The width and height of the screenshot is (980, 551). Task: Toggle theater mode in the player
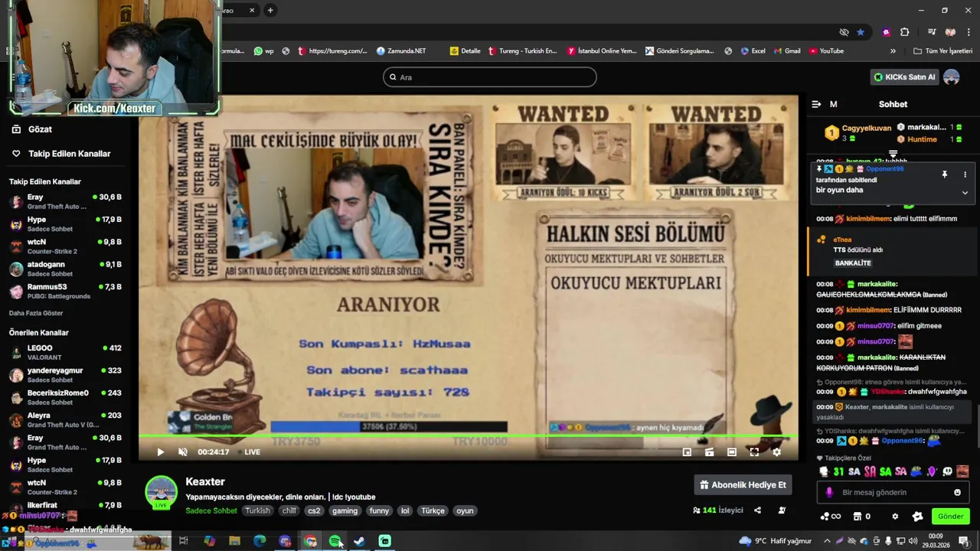coord(732,452)
